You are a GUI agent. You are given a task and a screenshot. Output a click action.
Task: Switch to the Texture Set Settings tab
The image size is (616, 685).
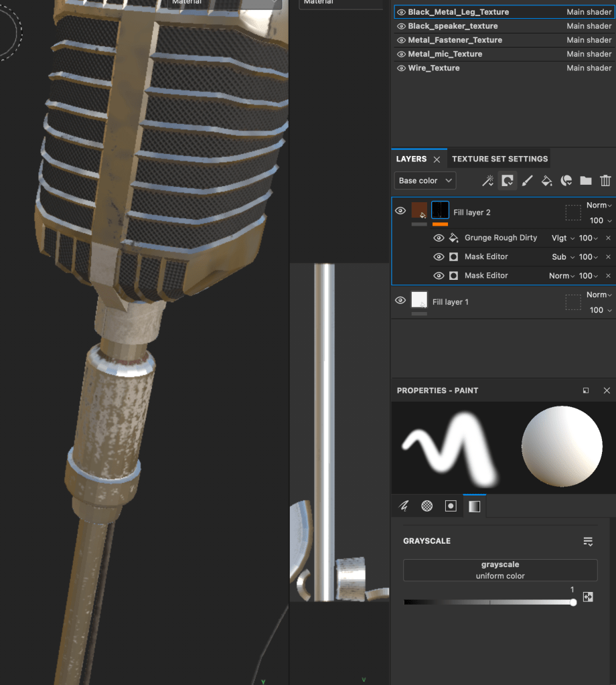pyautogui.click(x=499, y=159)
